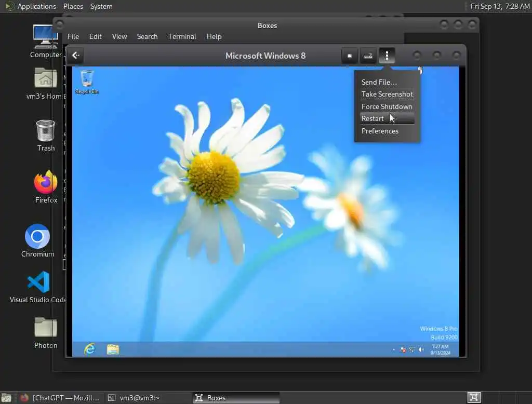Go back using the Boxes back arrow

76,55
